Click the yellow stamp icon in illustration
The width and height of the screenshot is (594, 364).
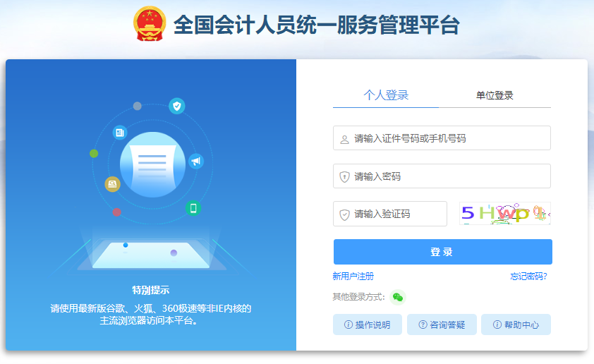(x=112, y=184)
